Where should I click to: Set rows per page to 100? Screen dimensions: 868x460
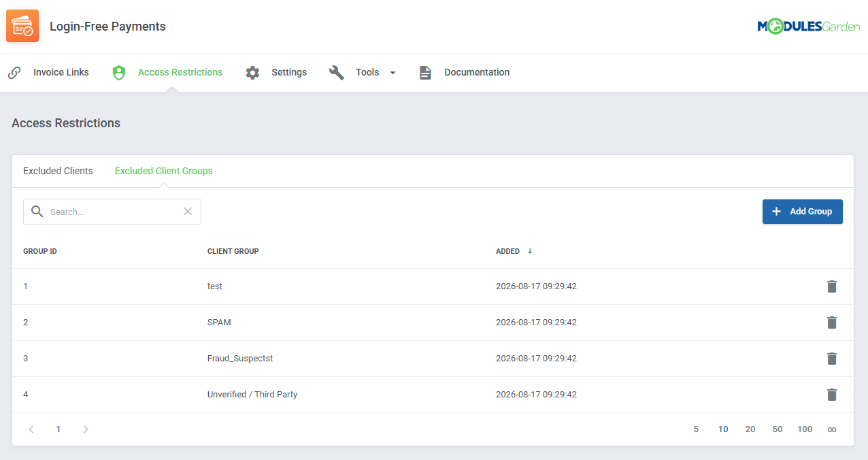click(805, 429)
